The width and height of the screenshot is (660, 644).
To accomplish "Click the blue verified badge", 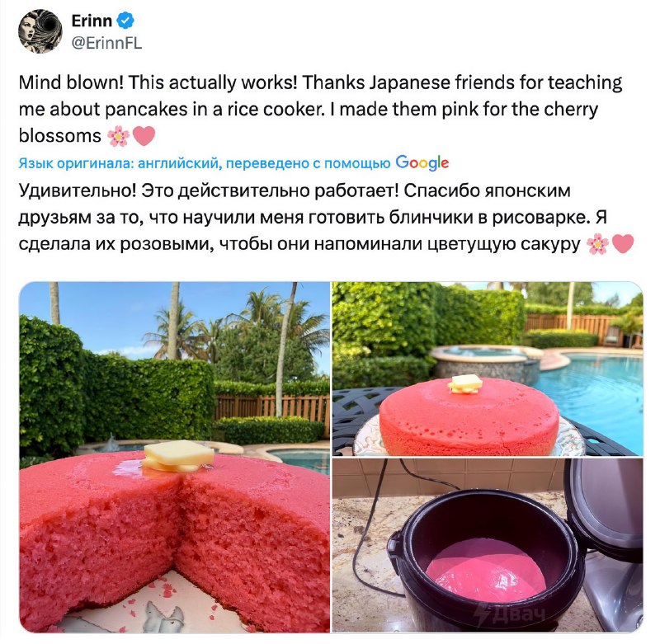I will click(x=125, y=21).
